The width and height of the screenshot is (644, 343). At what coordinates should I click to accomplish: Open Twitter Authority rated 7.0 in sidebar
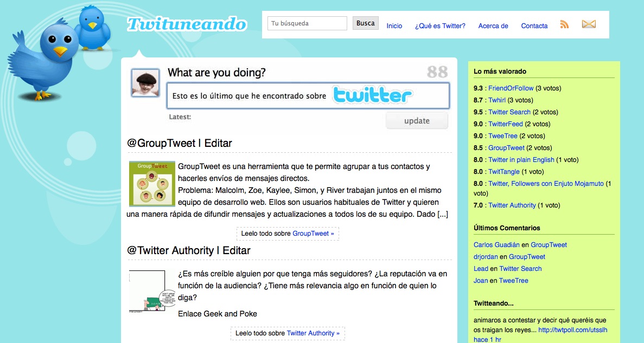[x=512, y=205]
